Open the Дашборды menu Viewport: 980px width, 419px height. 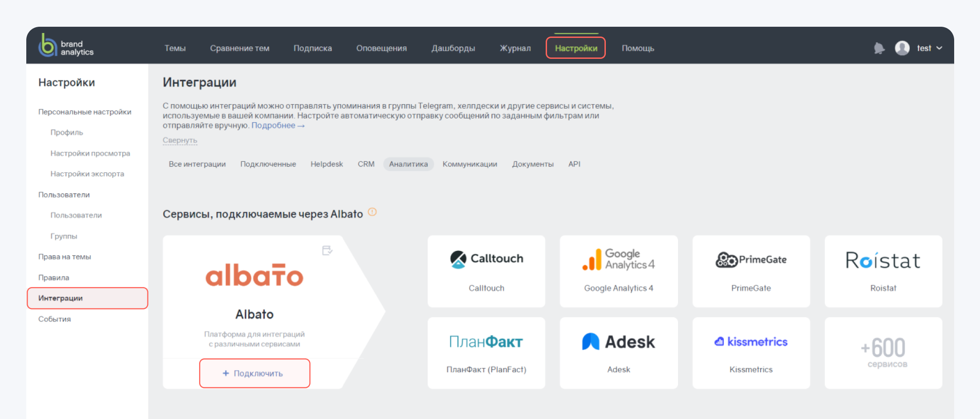(453, 48)
